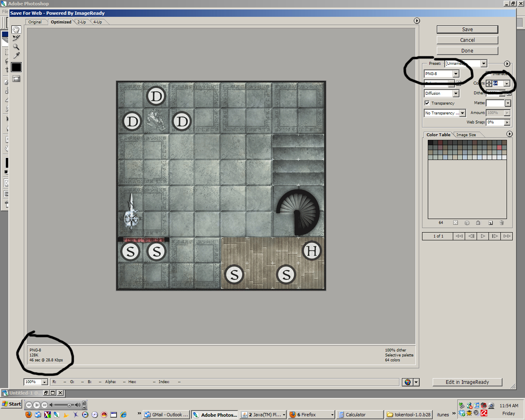The height and width of the screenshot is (420, 525).
Task: Open the Image Size tab
Action: pyautogui.click(x=466, y=135)
